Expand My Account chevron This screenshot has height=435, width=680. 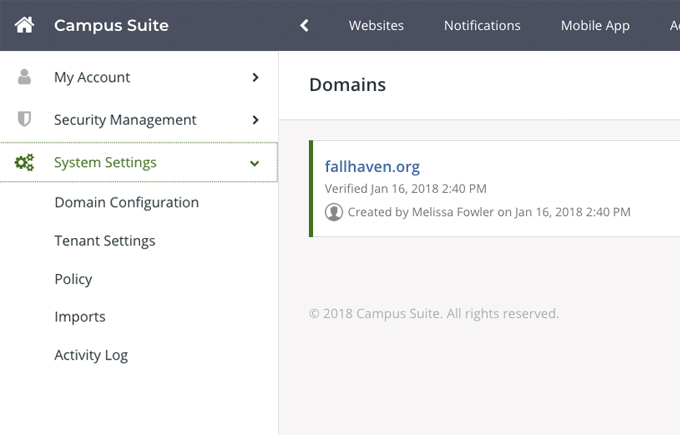point(255,77)
